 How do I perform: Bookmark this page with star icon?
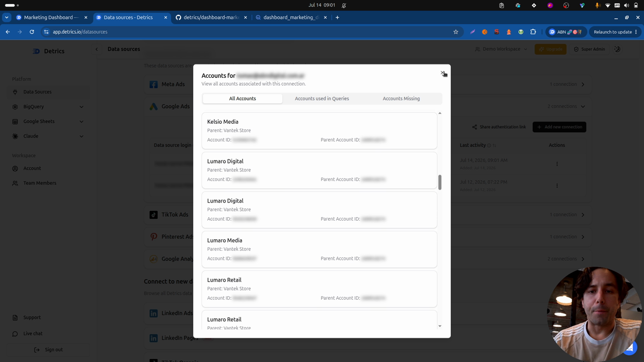point(456,32)
